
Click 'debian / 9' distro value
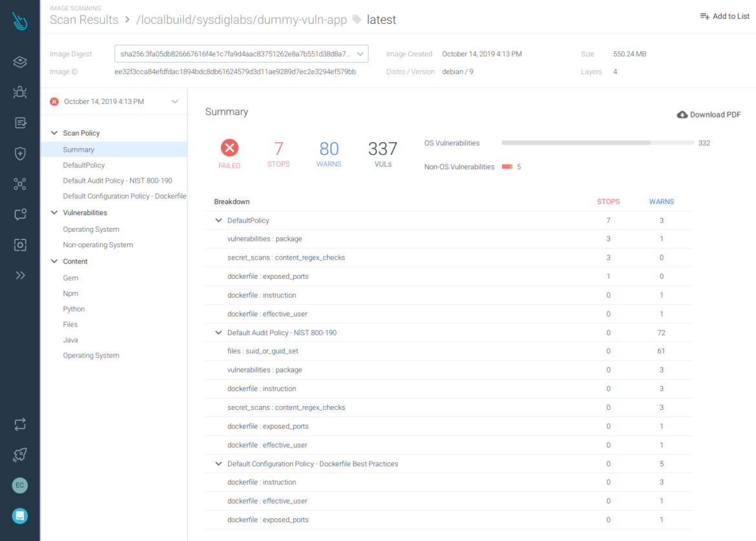pos(457,72)
